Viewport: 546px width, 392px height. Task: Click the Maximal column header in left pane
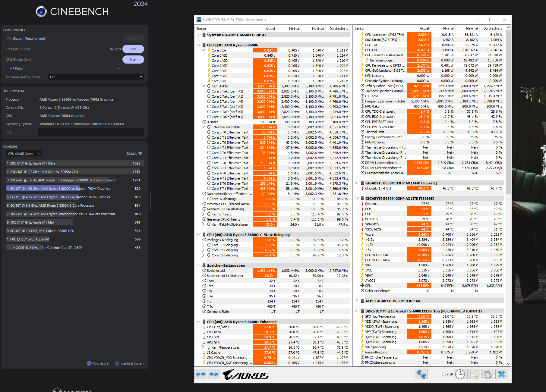coord(313,29)
